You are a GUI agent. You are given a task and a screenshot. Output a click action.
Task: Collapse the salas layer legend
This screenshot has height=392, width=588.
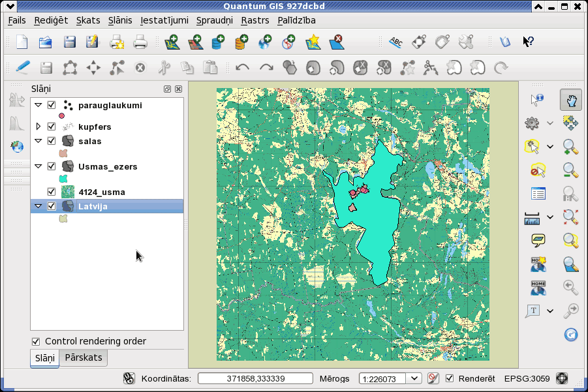point(39,140)
